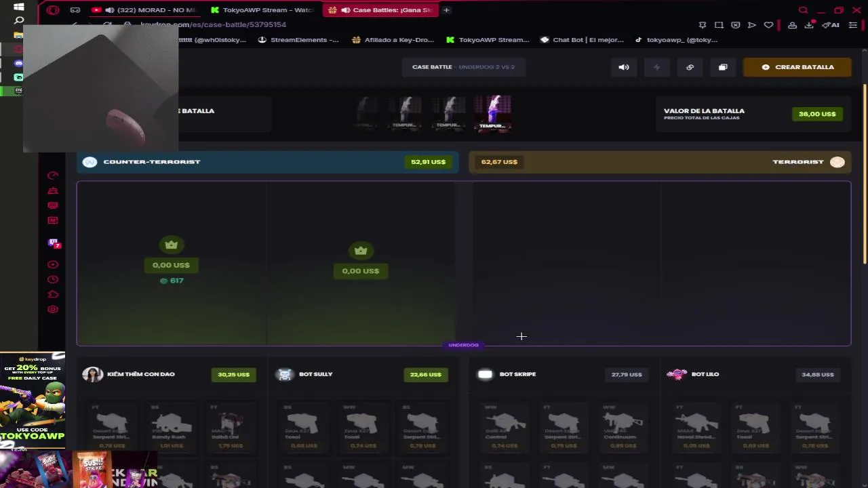Open the GX Cleaner sidebar icon
The width and height of the screenshot is (868, 488).
(53, 190)
